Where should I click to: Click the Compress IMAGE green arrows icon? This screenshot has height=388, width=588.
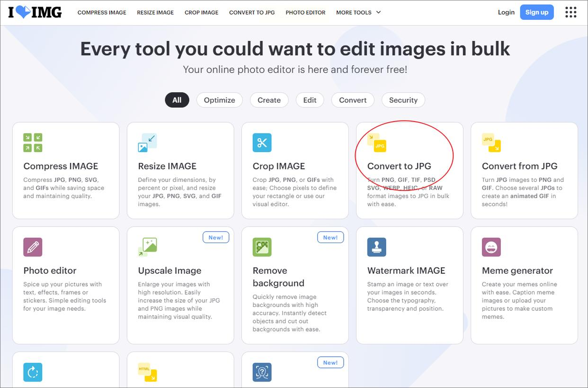coord(33,143)
